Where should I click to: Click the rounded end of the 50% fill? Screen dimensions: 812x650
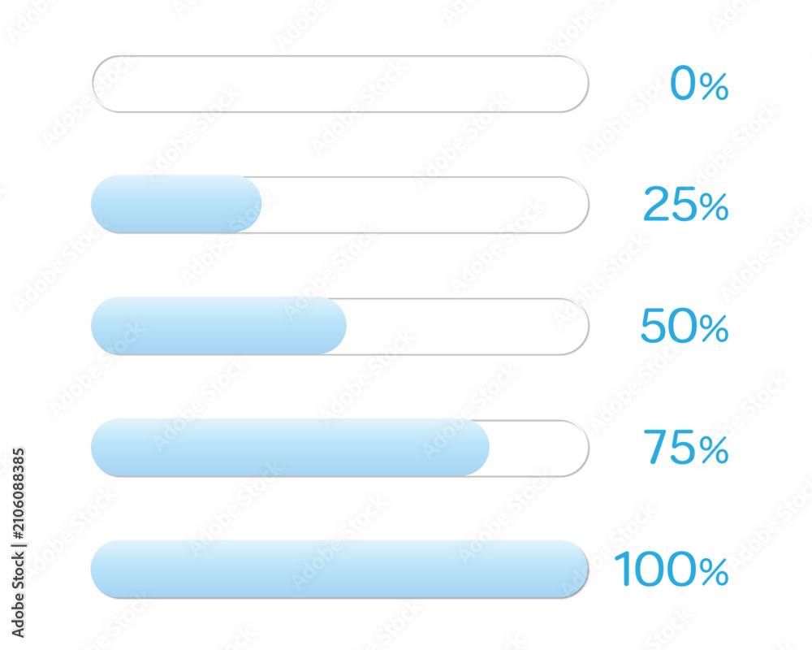pos(332,326)
